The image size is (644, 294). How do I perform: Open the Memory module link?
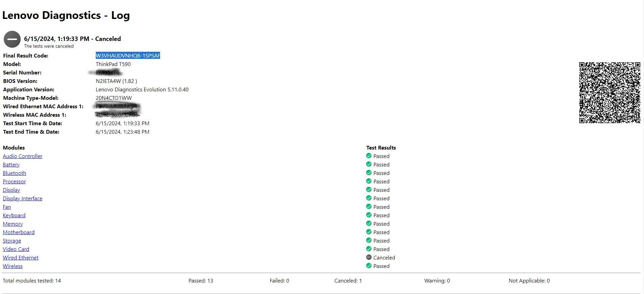(x=13, y=224)
